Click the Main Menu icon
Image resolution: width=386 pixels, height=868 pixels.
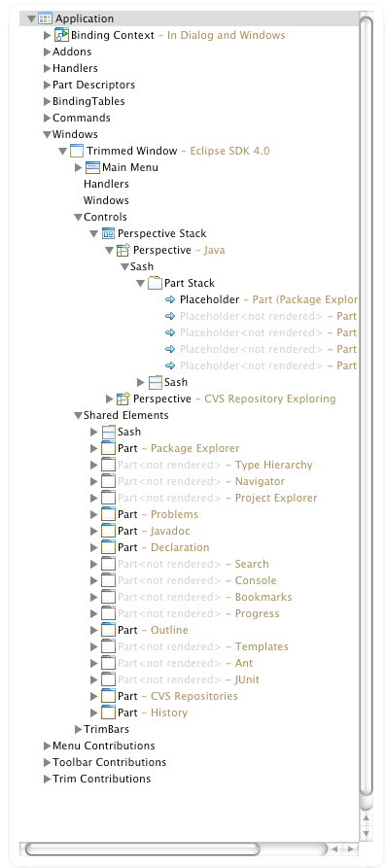coord(92,167)
